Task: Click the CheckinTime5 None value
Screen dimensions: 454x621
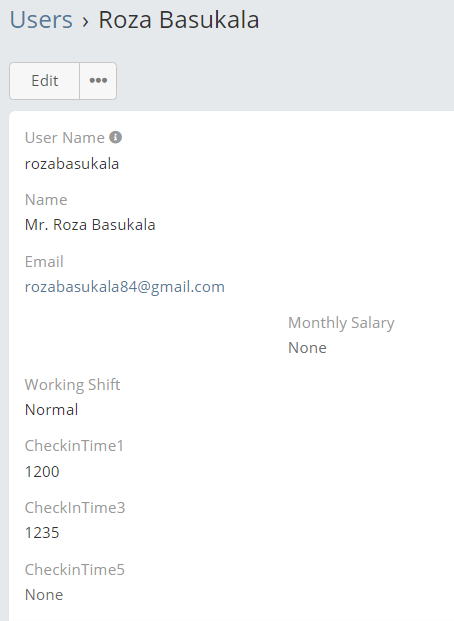Action: (x=44, y=595)
